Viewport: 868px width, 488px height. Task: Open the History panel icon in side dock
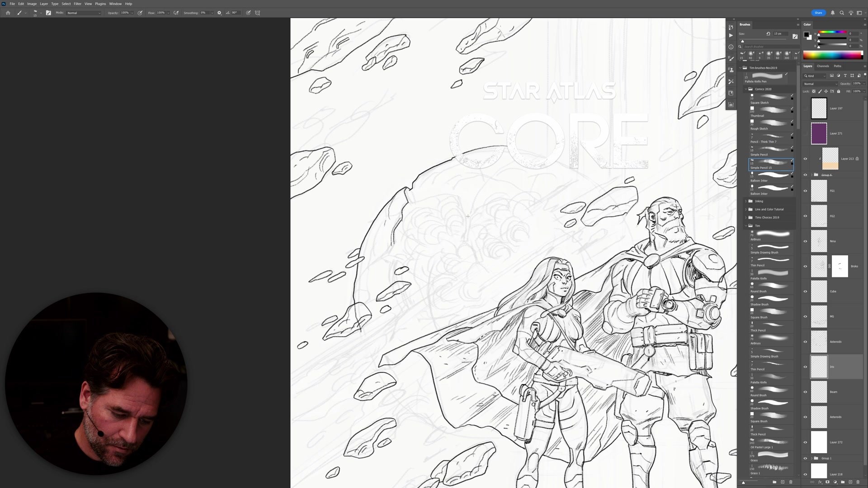[x=731, y=27]
